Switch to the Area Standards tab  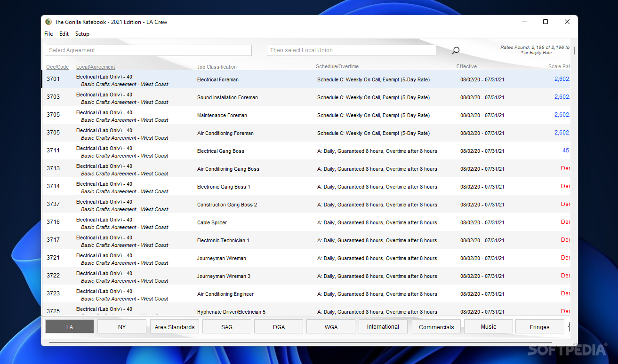(x=175, y=327)
